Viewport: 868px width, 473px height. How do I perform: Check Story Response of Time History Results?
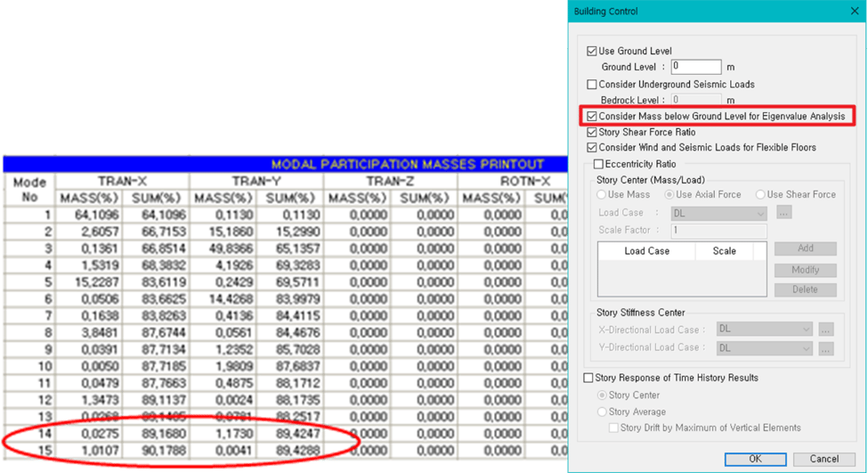click(588, 378)
